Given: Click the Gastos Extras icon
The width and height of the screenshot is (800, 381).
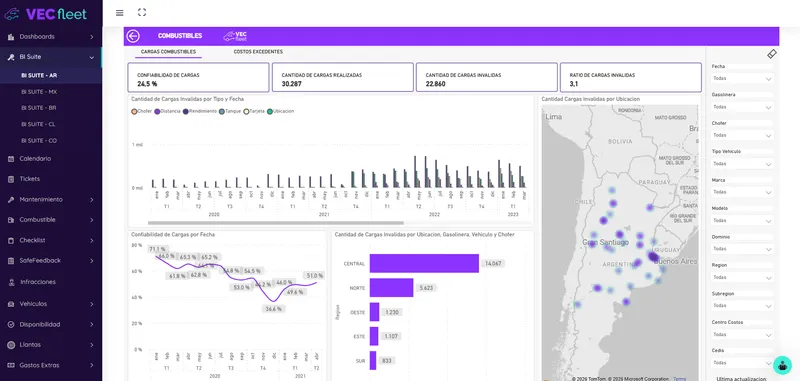Looking at the screenshot, I should click(11, 365).
